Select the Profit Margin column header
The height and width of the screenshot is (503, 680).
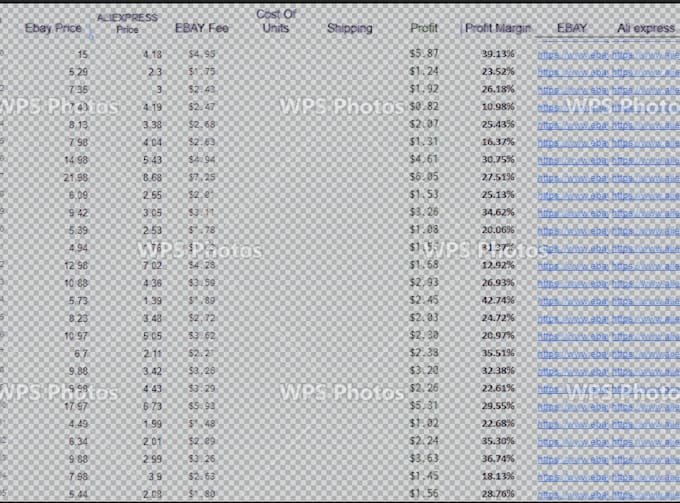[x=497, y=28]
